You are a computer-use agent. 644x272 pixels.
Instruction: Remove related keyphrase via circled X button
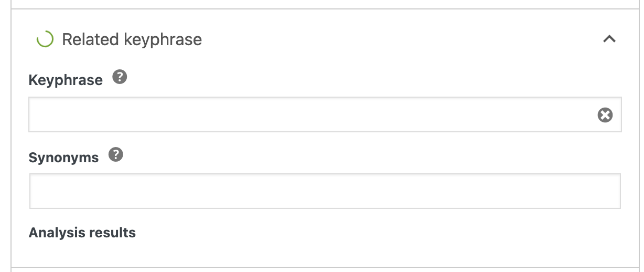[x=605, y=115]
